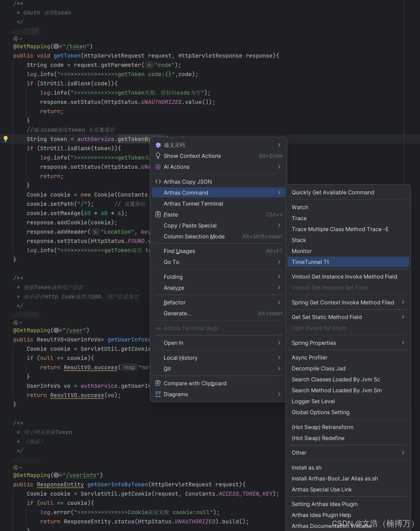Screen dimensions: 420x531
Task: Expand the Refactor submenu arrow
Action: pos(279,302)
